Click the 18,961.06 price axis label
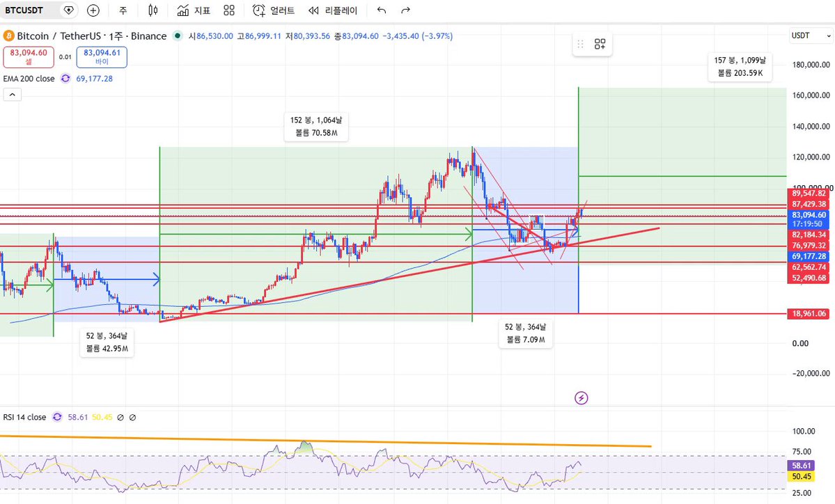The image size is (835, 504). 809,313
